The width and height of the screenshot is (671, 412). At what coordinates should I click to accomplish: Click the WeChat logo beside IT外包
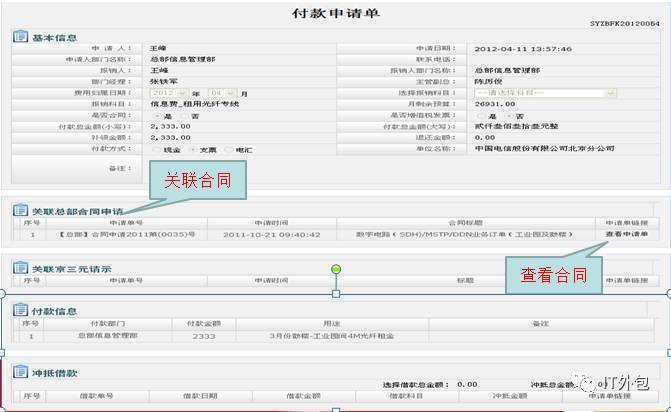(583, 381)
